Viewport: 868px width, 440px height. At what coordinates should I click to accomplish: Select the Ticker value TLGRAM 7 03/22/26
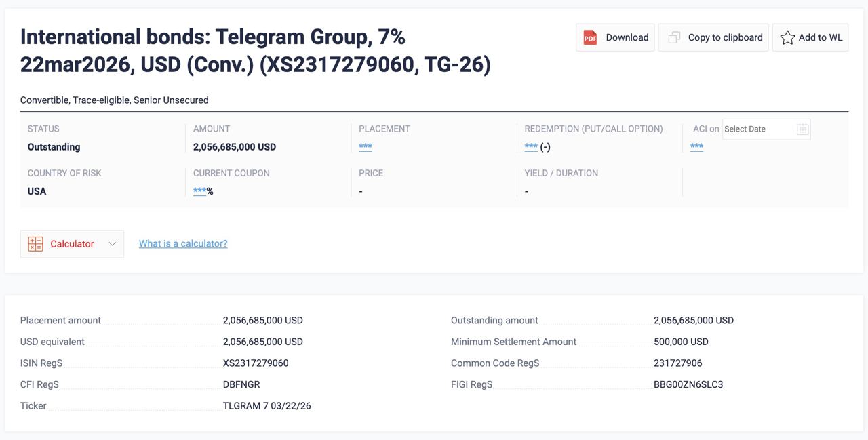[x=267, y=406]
